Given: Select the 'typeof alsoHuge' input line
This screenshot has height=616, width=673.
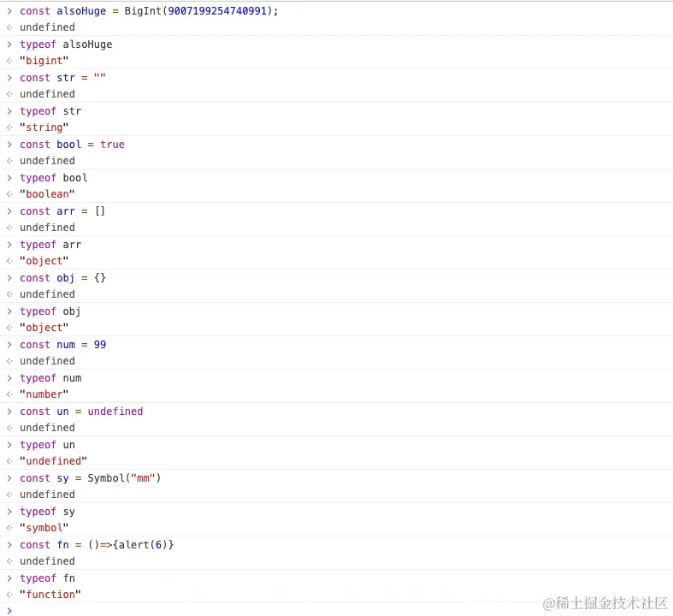Looking at the screenshot, I should tap(66, 44).
